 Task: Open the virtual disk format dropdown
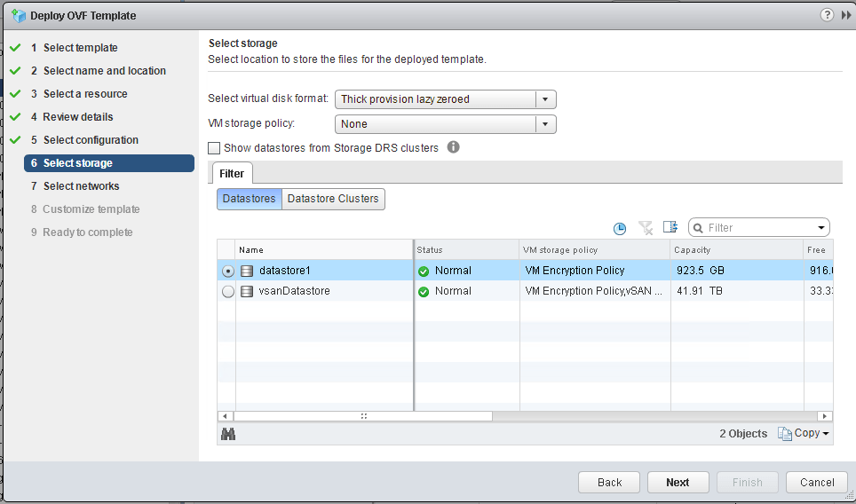pyautogui.click(x=545, y=99)
